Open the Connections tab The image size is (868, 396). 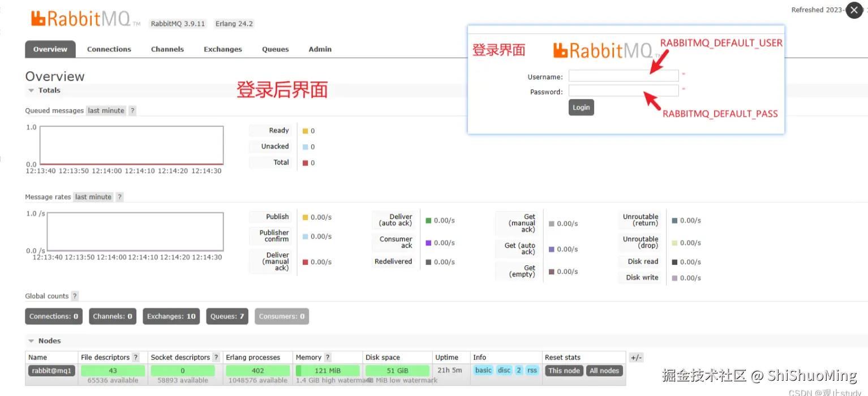[x=109, y=49]
